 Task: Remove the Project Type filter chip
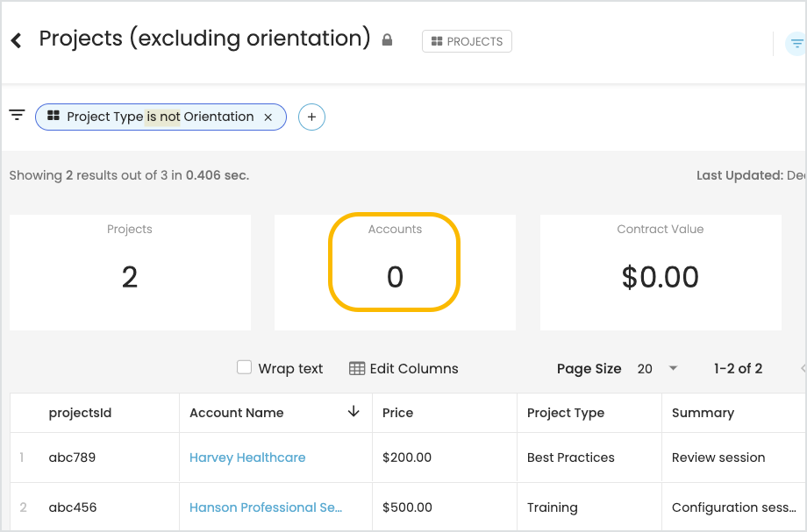[x=268, y=117]
